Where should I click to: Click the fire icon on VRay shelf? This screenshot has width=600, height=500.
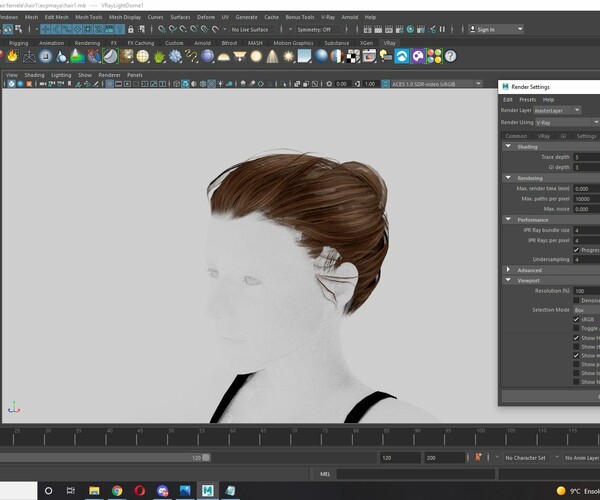(x=13, y=56)
